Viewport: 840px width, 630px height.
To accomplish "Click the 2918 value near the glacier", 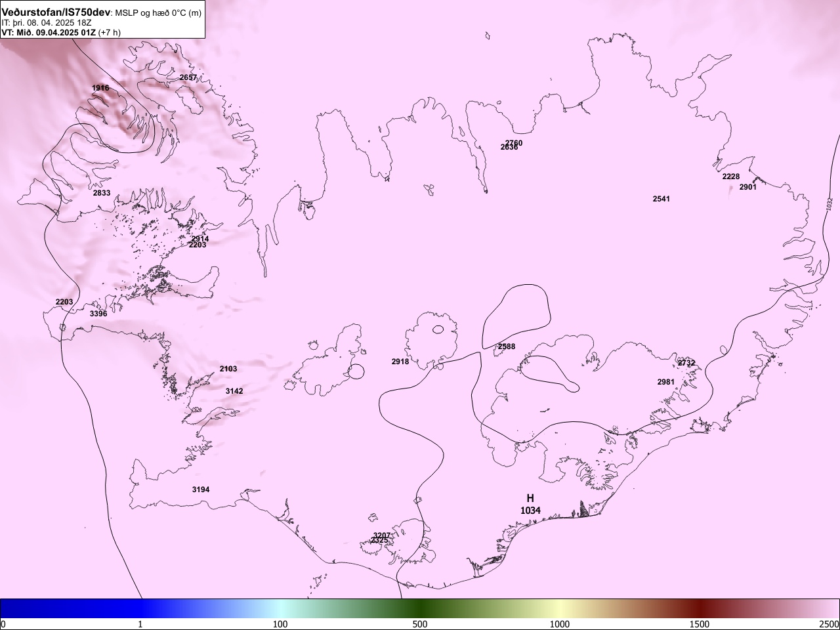I will [400, 362].
